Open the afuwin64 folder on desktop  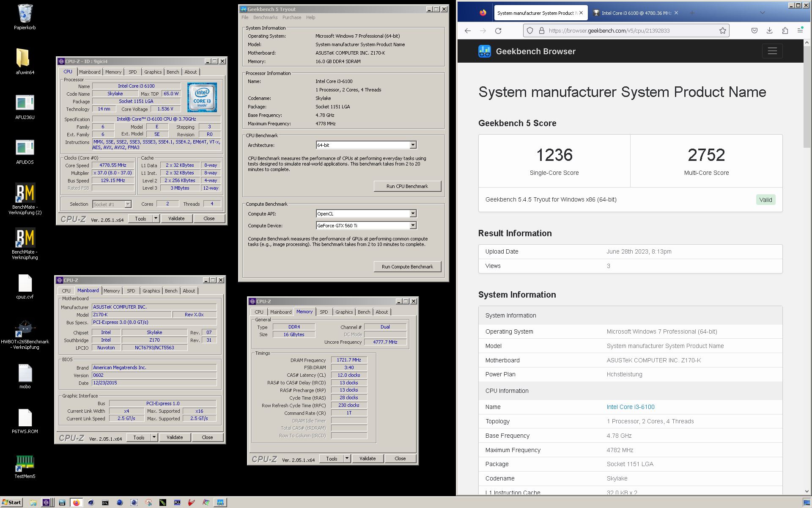[x=25, y=61]
